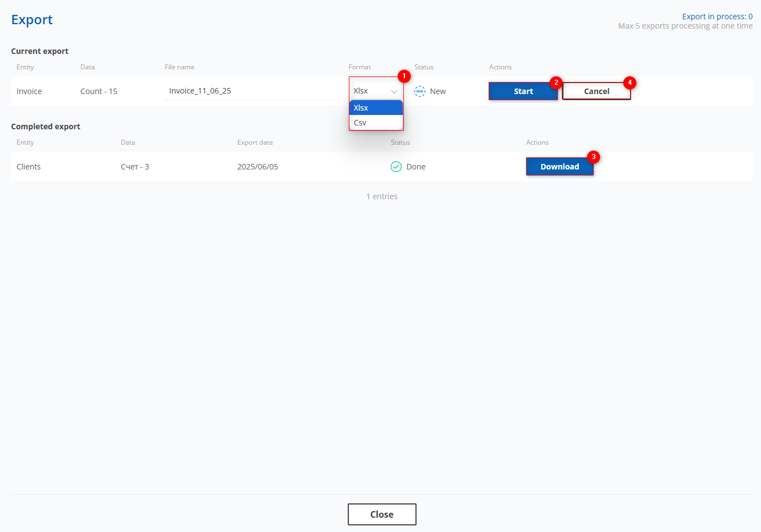Click 'Export in process: 0' text
The width and height of the screenshot is (761, 532).
click(718, 17)
